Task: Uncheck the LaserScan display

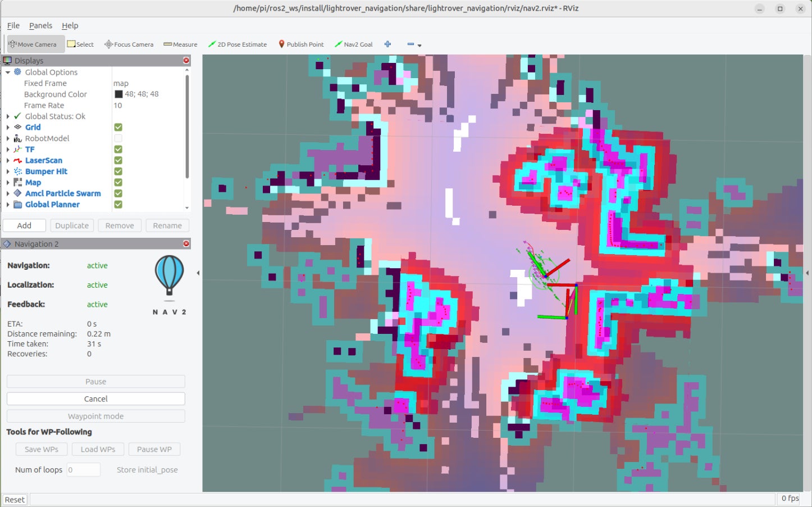Action: [118, 161]
